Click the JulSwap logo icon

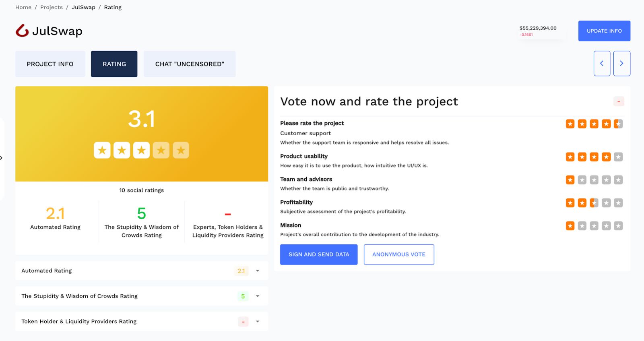pyautogui.click(x=22, y=31)
